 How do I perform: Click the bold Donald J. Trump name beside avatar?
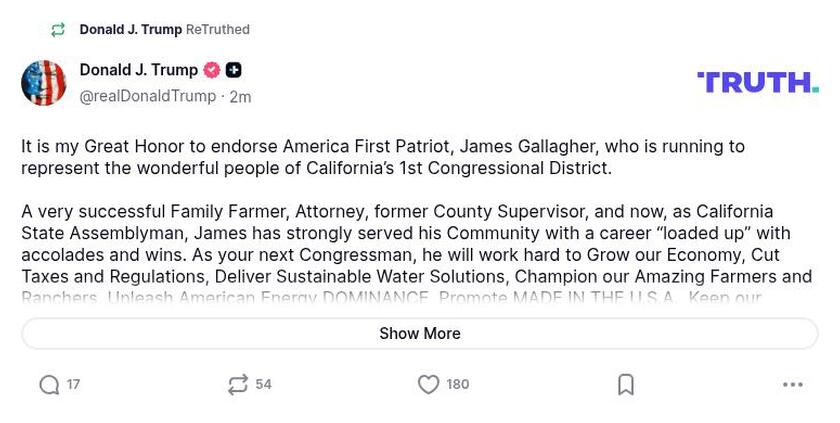coord(139,70)
